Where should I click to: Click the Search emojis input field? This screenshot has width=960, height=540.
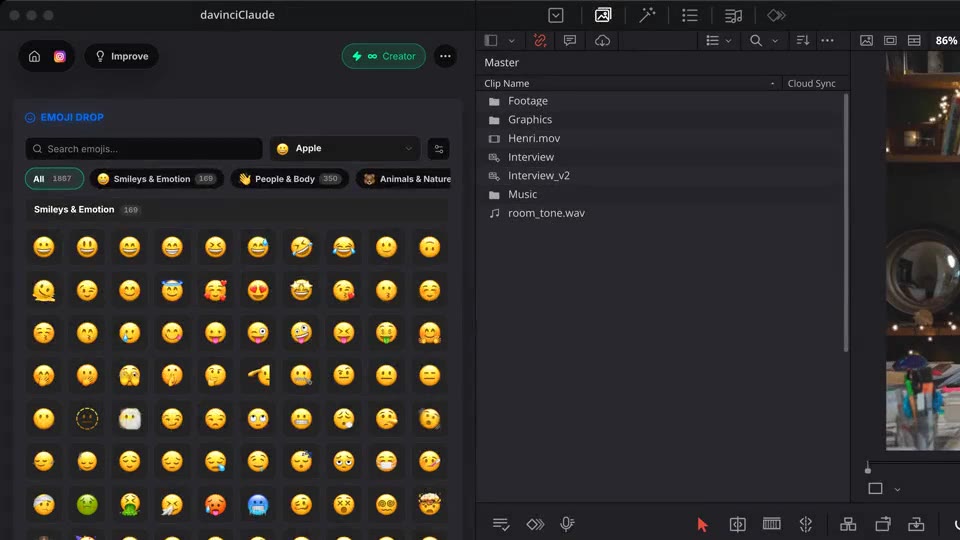click(x=144, y=149)
